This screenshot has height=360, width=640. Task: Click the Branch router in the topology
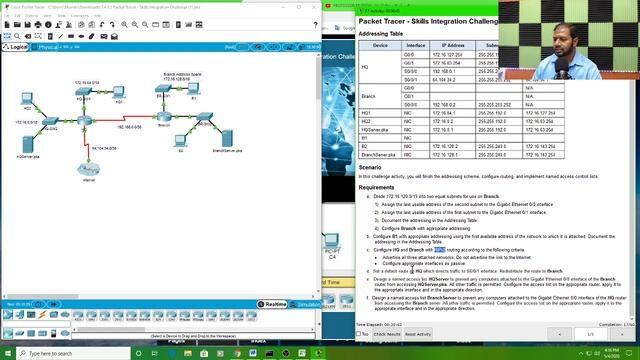(164, 117)
